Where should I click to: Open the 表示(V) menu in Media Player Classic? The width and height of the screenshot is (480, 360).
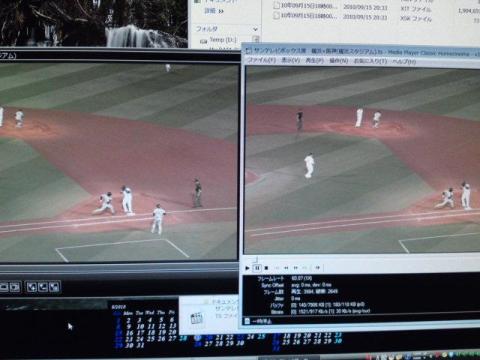click(291, 60)
